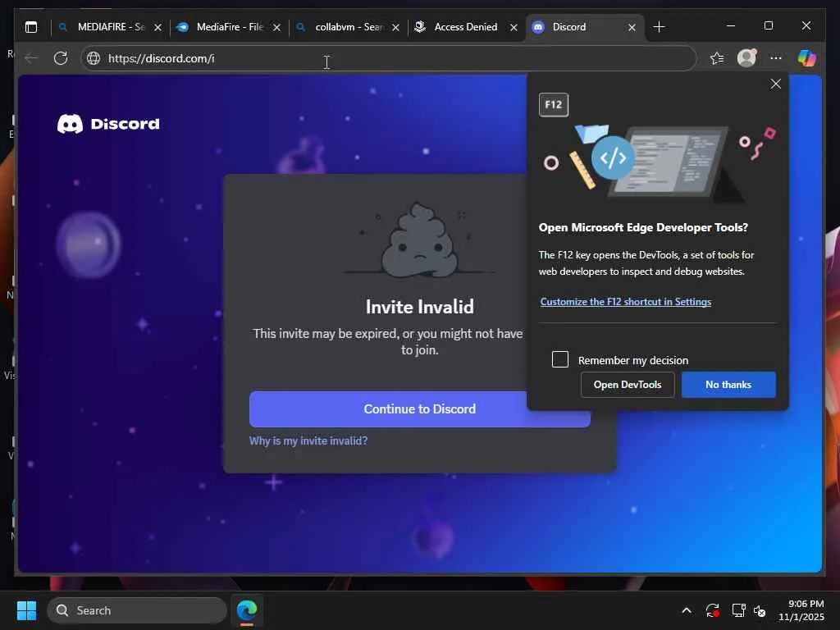Switch to the collabvm search tab
This screenshot has height=630, width=840.
(348, 27)
